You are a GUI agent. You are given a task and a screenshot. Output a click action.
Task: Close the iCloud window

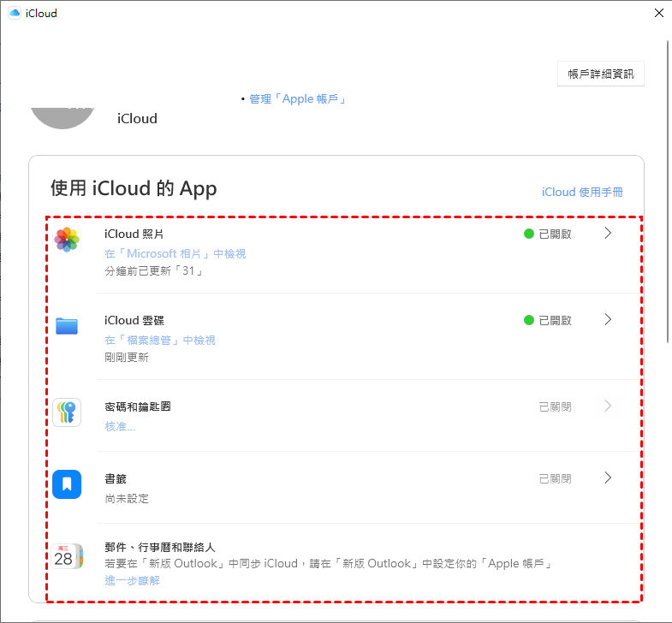coord(659,14)
